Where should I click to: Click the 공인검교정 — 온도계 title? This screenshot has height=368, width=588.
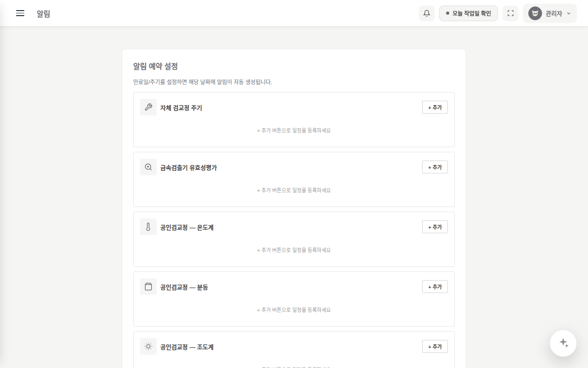[187, 228]
